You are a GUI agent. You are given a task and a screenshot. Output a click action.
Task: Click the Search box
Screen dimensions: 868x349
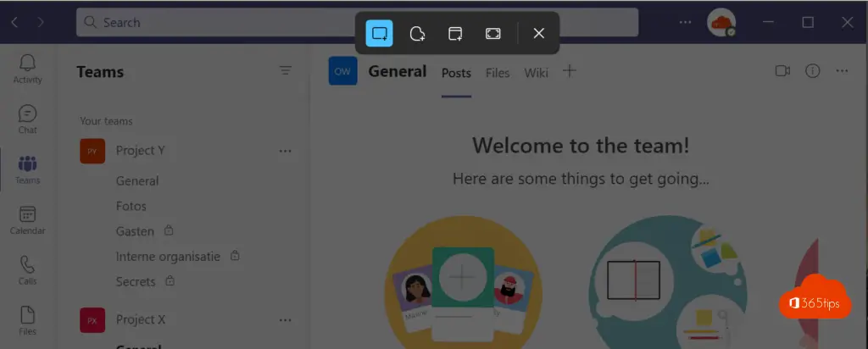coord(357,22)
